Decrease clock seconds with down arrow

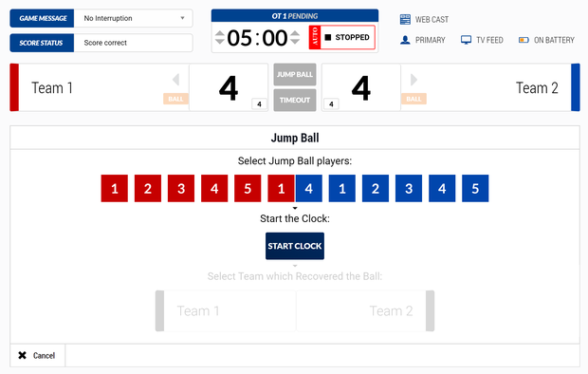point(295,42)
